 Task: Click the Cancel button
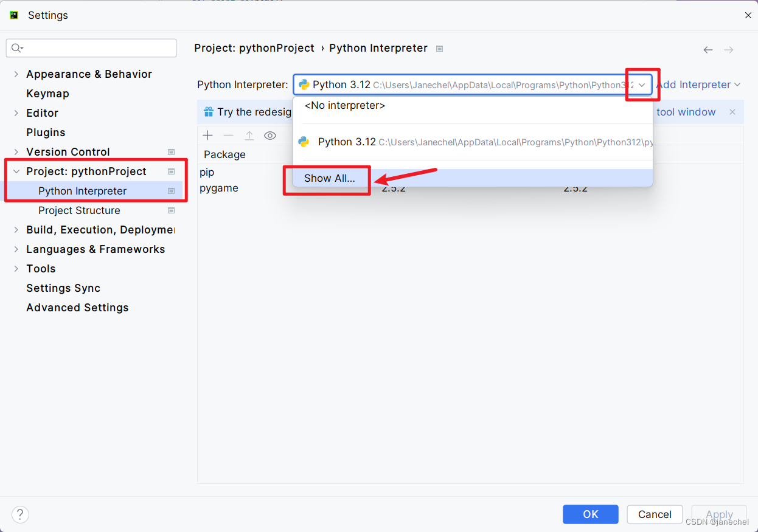(655, 514)
